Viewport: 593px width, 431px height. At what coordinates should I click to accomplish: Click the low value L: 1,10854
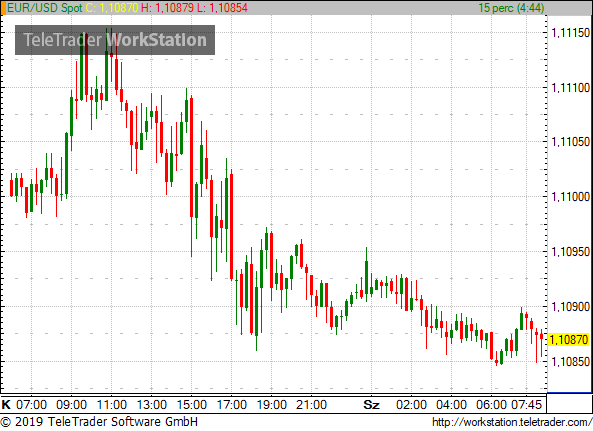[x=222, y=8]
